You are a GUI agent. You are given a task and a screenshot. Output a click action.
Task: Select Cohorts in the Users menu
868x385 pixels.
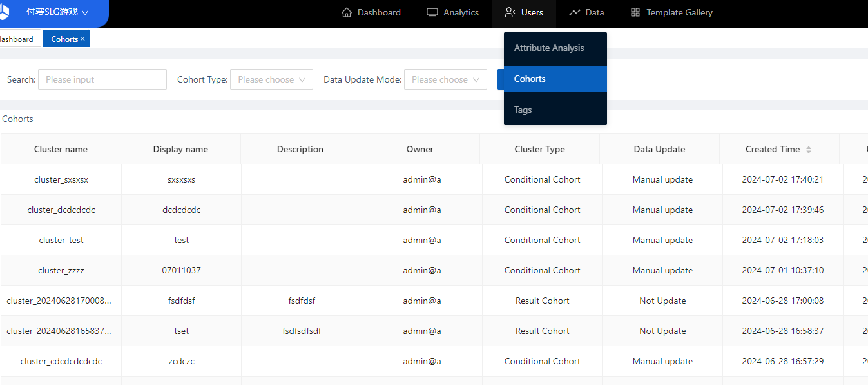coord(530,79)
